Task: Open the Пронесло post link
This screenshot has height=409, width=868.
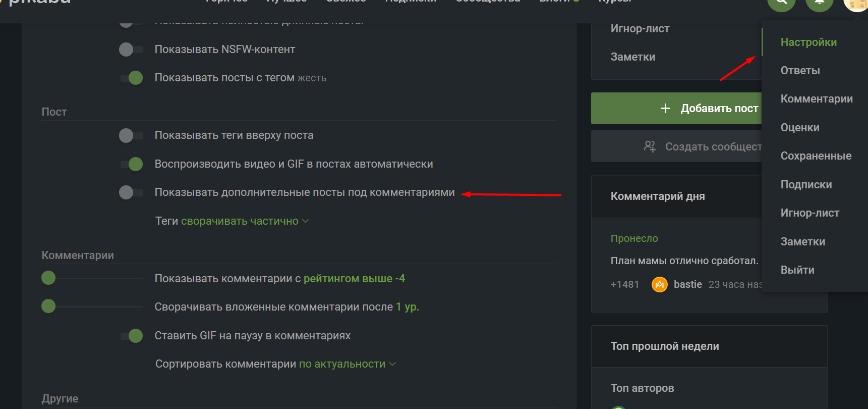Action: (634, 238)
